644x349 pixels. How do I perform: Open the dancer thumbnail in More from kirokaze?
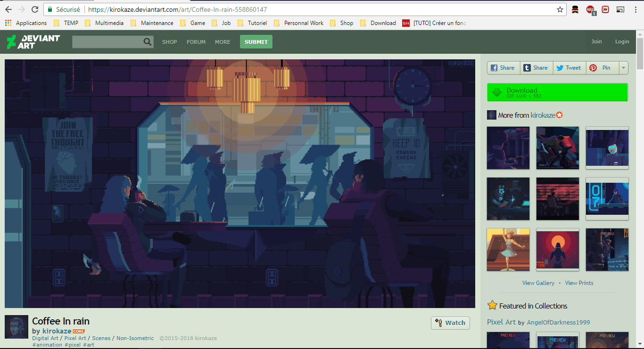[x=508, y=250]
